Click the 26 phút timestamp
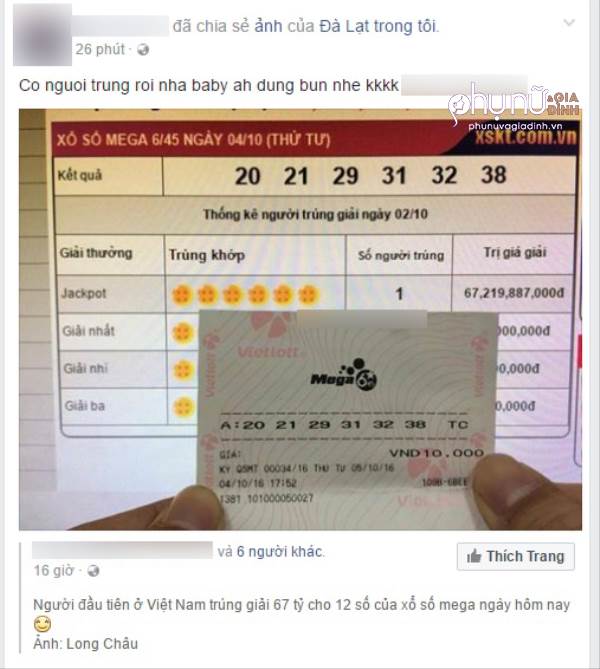Image resolution: width=600 pixels, height=669 pixels. pyautogui.click(x=100, y=49)
